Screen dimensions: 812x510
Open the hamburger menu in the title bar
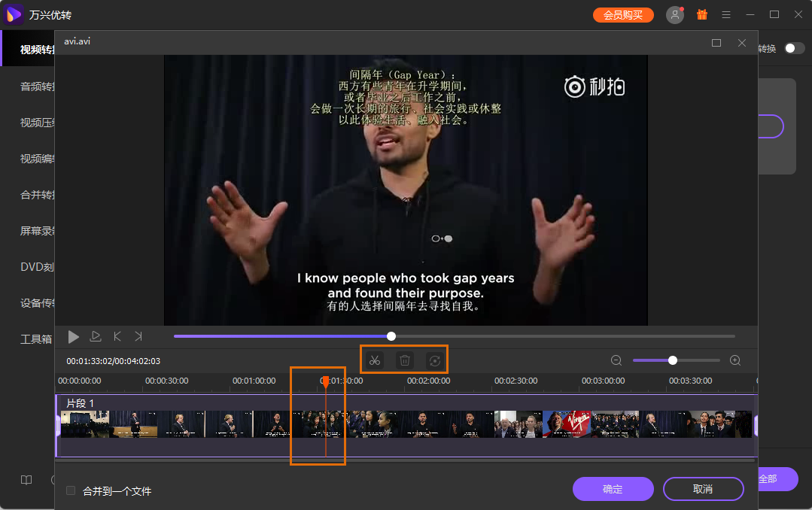725,14
